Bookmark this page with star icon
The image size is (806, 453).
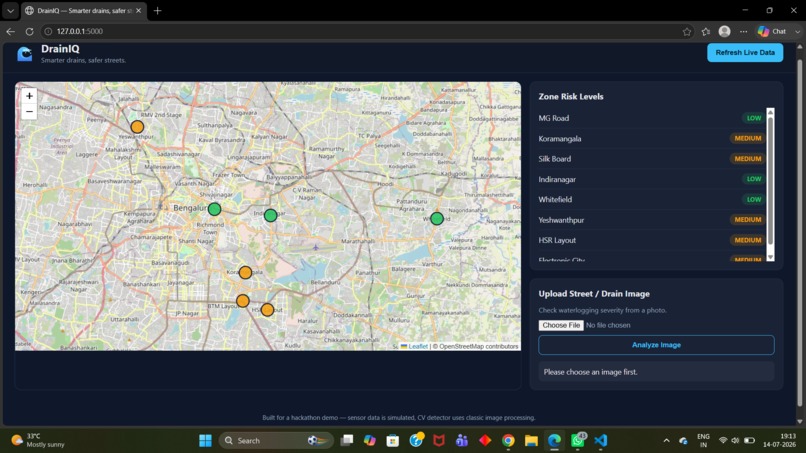point(687,31)
